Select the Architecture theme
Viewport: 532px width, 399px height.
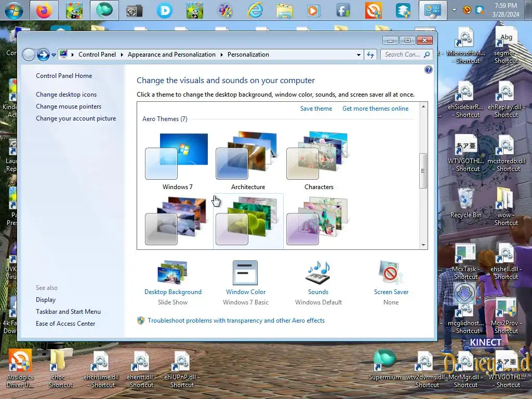[x=248, y=161]
